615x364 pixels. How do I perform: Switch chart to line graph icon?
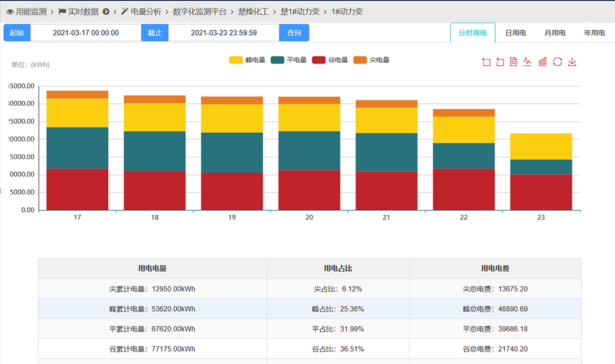pos(528,62)
